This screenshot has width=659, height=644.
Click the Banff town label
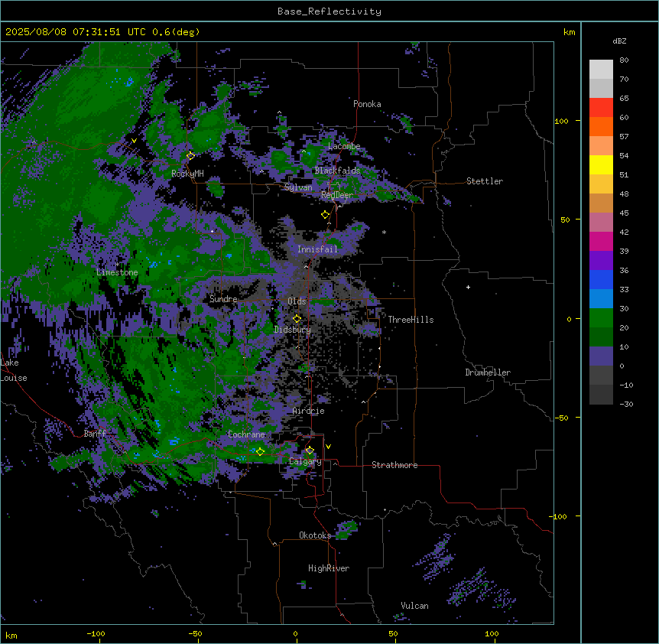(95, 434)
